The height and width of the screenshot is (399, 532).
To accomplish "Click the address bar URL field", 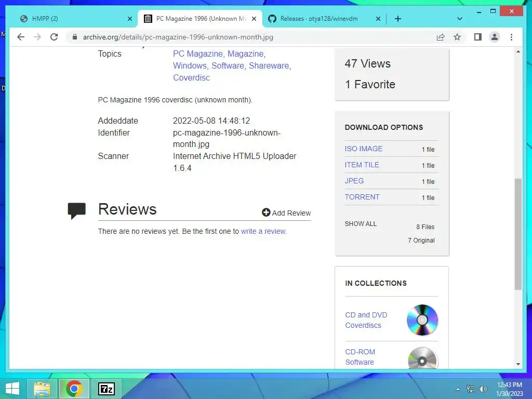I will coord(251,37).
